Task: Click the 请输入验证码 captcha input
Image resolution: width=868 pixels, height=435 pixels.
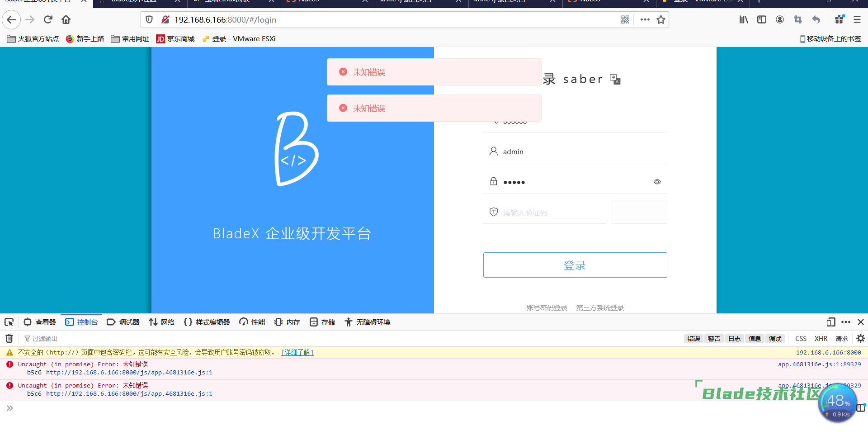Action: coord(544,213)
